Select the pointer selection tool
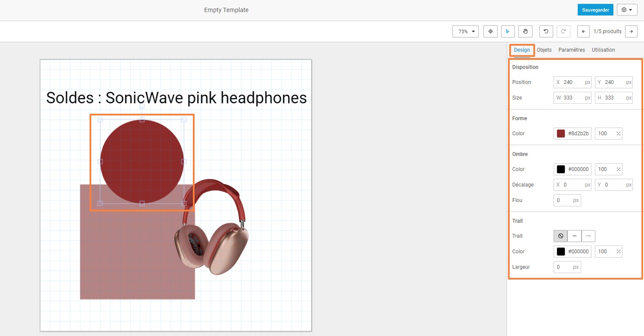The image size is (644, 336). coord(508,31)
